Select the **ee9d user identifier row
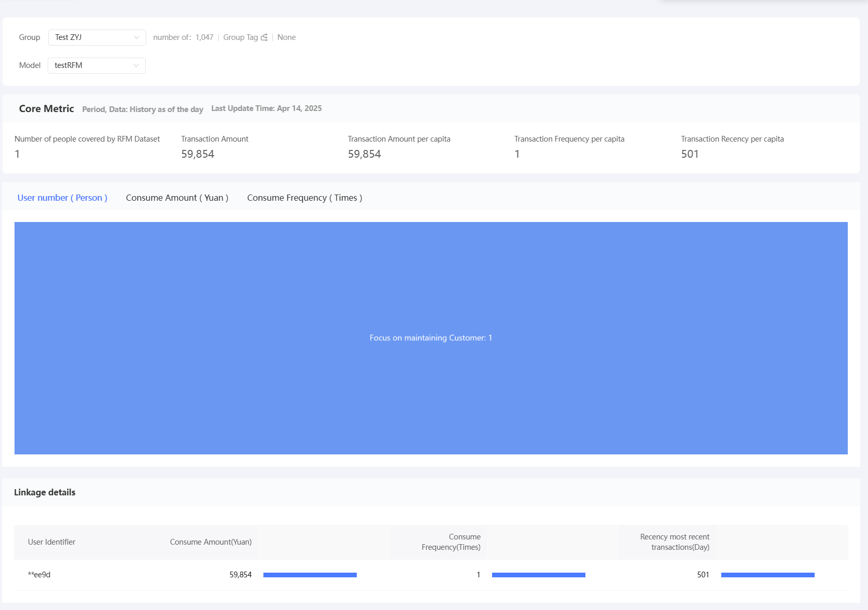This screenshot has width=868, height=610. click(431, 575)
